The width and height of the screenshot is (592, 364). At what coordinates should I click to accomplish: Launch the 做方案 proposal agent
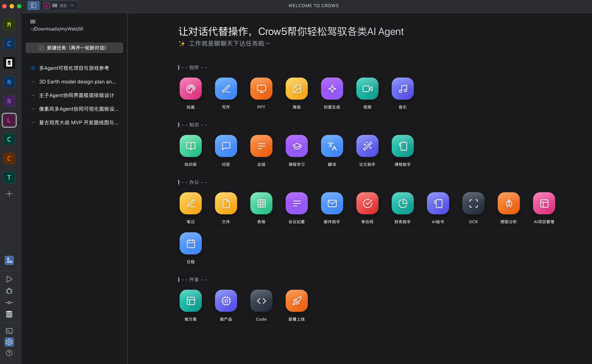click(190, 301)
